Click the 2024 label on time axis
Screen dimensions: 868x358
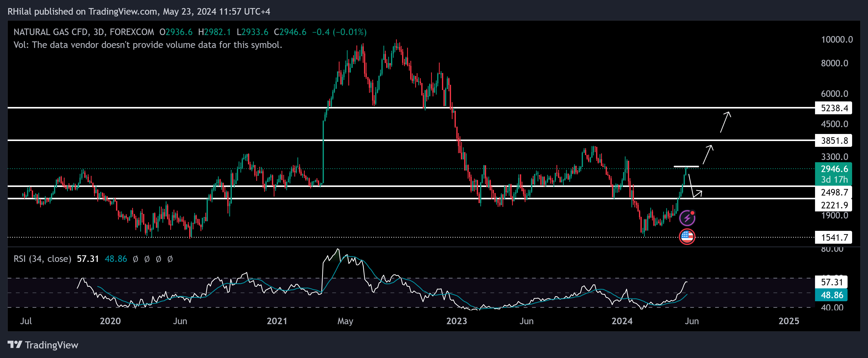(x=622, y=321)
